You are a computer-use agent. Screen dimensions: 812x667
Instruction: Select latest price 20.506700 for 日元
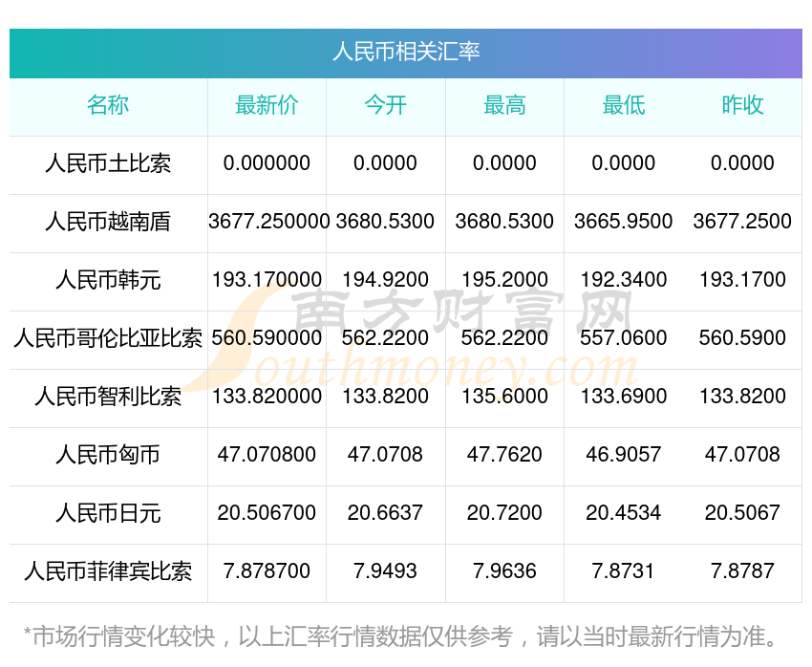[267, 513]
